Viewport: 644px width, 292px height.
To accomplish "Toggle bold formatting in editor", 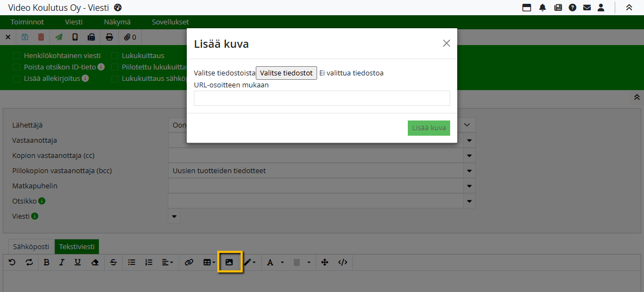I will click(x=47, y=262).
